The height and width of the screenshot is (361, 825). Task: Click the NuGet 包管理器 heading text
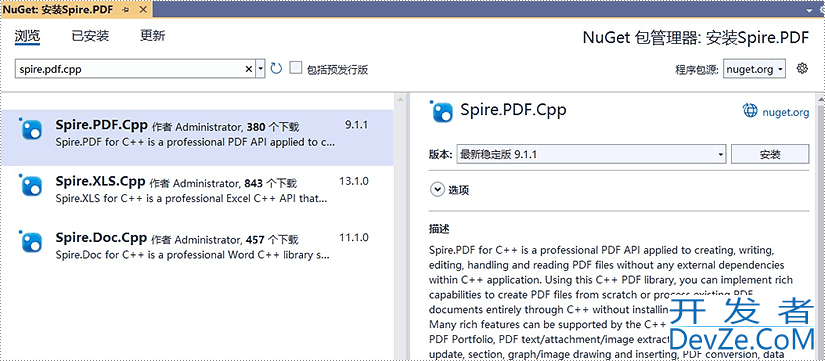(696, 38)
